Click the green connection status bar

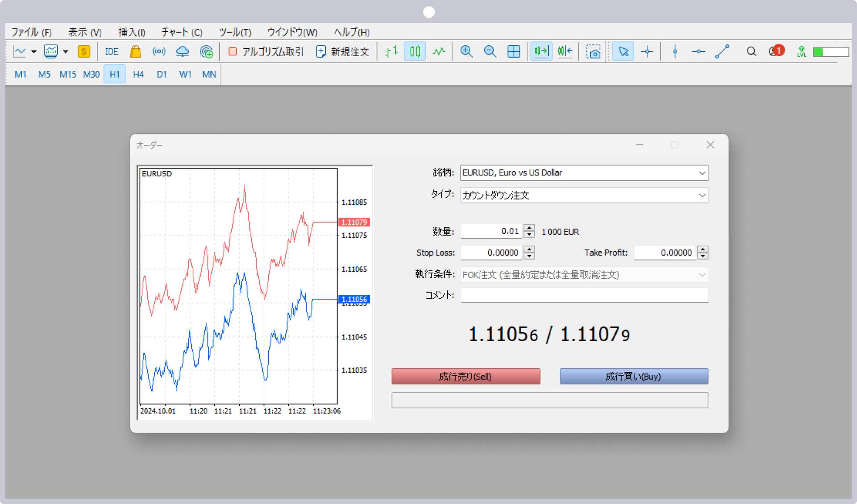coord(831,52)
